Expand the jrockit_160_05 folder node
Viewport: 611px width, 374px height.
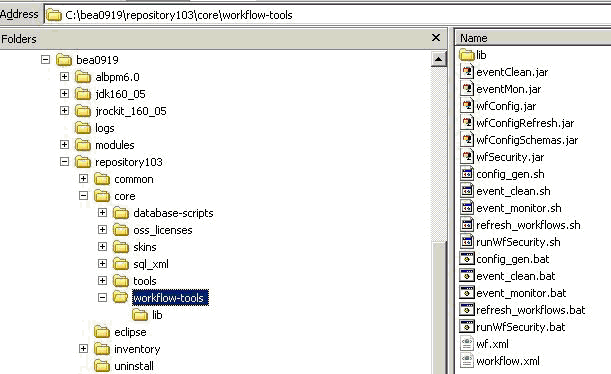click(65, 111)
